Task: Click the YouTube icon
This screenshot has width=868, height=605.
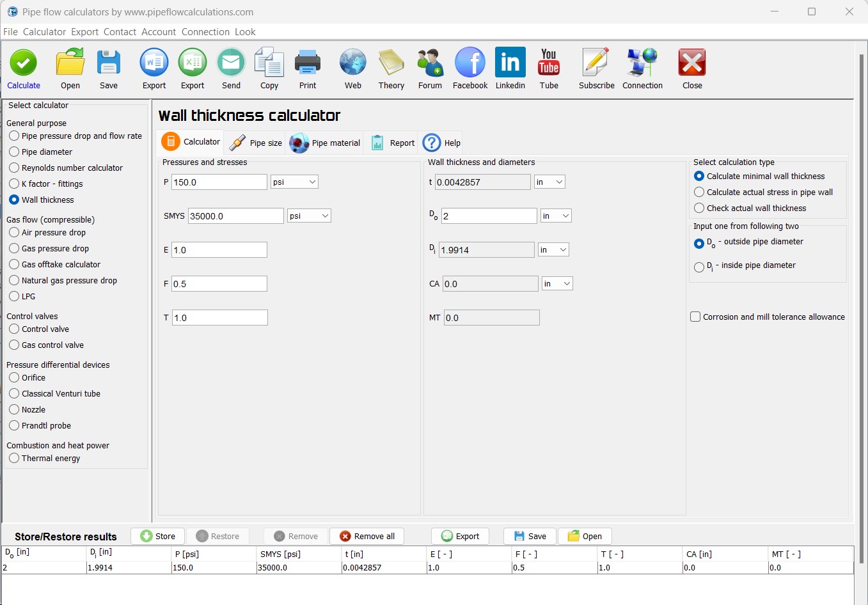Action: (x=549, y=63)
